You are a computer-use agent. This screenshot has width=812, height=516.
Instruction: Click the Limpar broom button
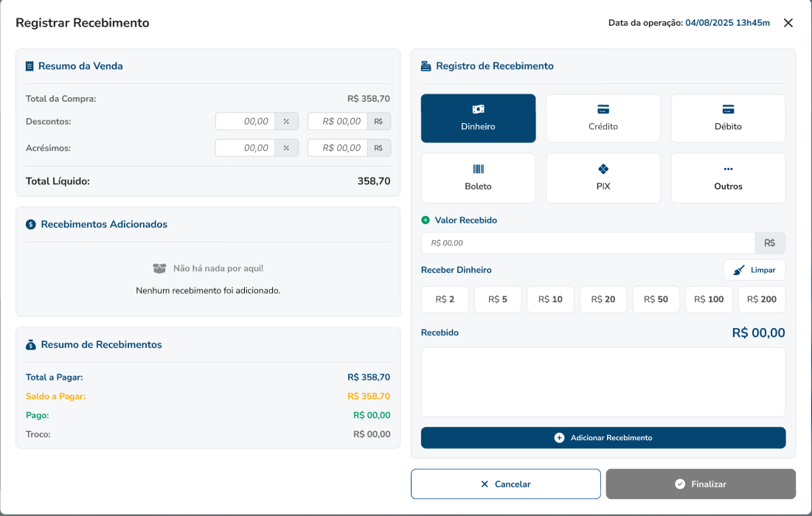[x=754, y=270]
